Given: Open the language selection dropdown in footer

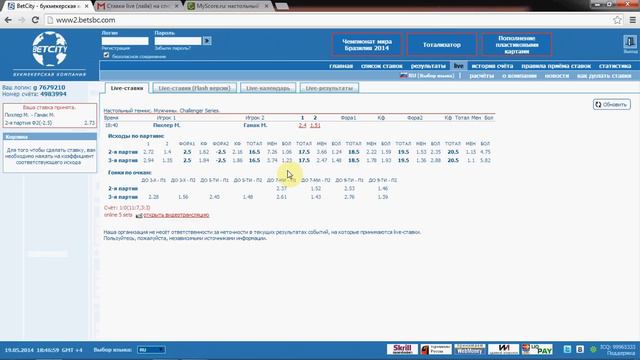Looking at the screenshot, I should (151, 350).
